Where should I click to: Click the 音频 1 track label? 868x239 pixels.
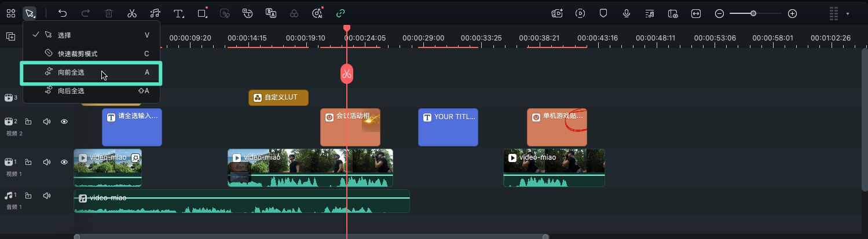click(x=13, y=207)
